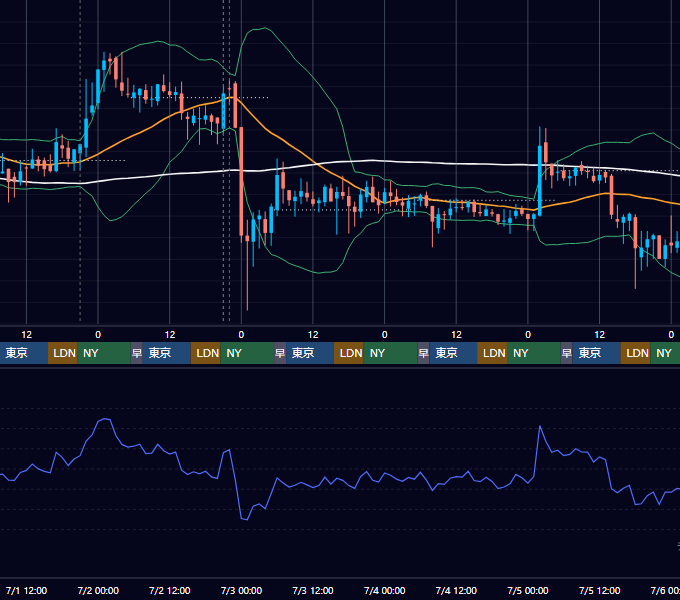Click the 7/4 12:00 date label

456,590
